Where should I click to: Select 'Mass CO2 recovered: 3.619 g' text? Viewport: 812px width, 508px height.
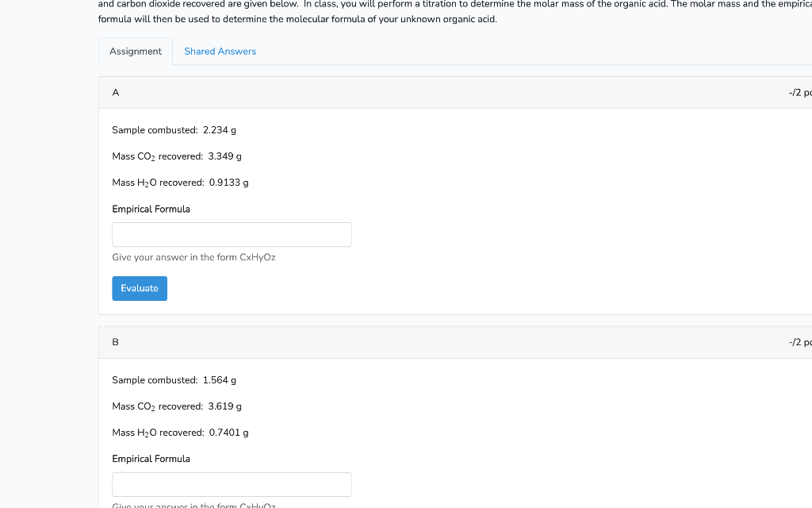177,406
